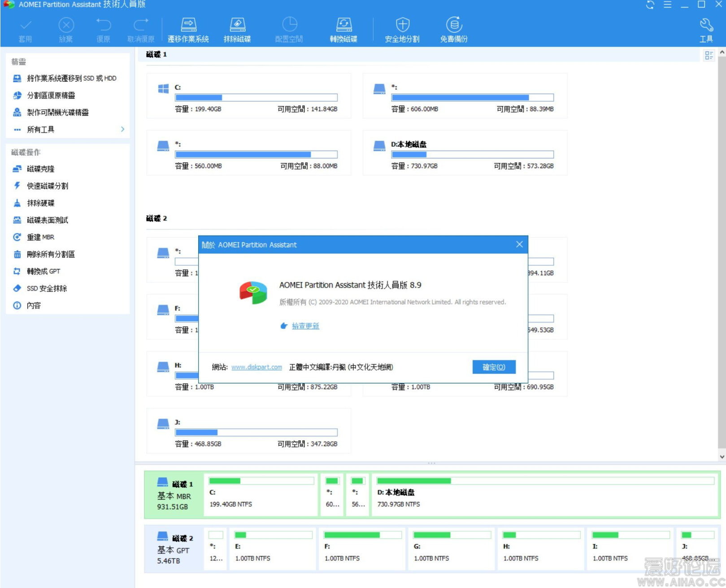Click the 免費備份 toolbar icon
The image size is (726, 588).
point(454,24)
